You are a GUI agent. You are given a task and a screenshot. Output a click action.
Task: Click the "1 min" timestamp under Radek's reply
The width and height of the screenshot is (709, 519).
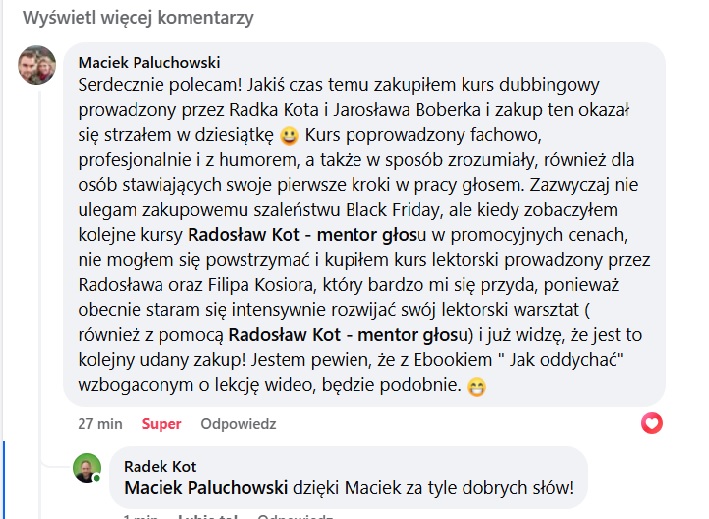click(x=141, y=517)
